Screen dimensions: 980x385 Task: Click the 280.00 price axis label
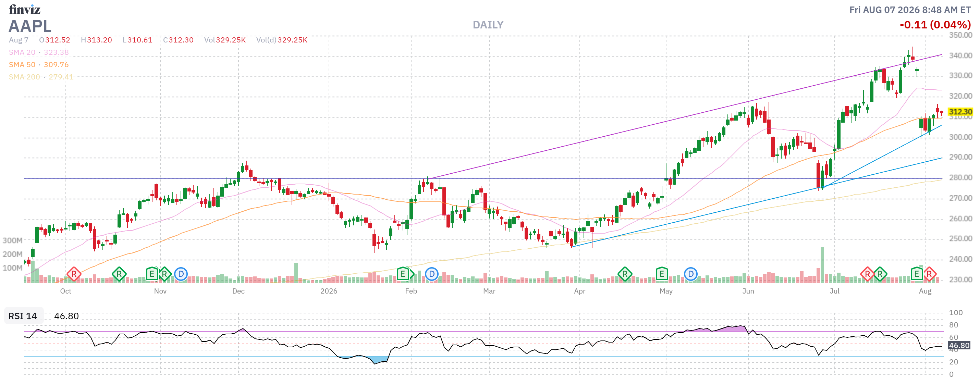pyautogui.click(x=960, y=178)
